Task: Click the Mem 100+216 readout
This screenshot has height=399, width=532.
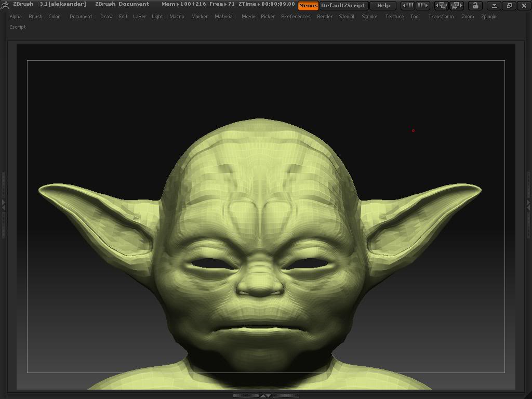Action: (183, 4)
